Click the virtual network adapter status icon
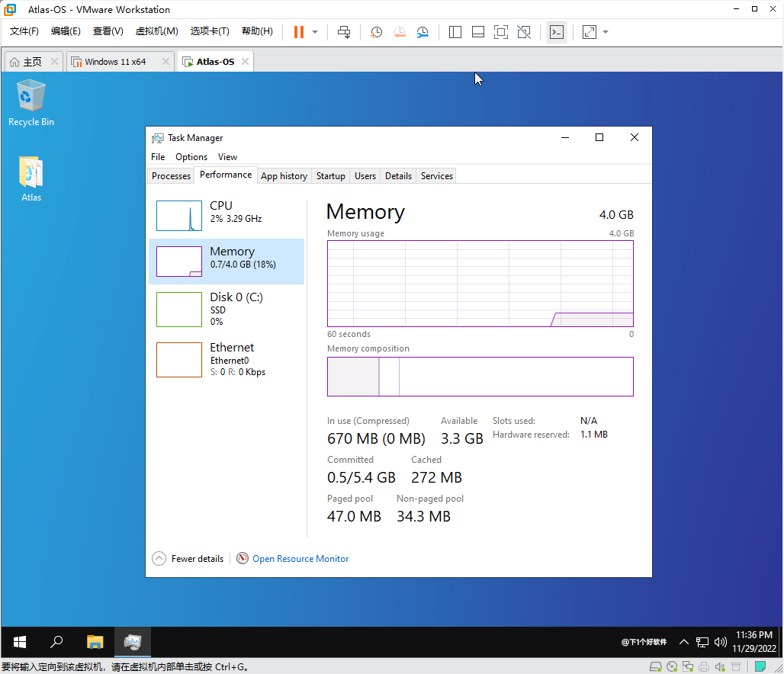Image resolution: width=784 pixels, height=674 pixels. coord(688,666)
